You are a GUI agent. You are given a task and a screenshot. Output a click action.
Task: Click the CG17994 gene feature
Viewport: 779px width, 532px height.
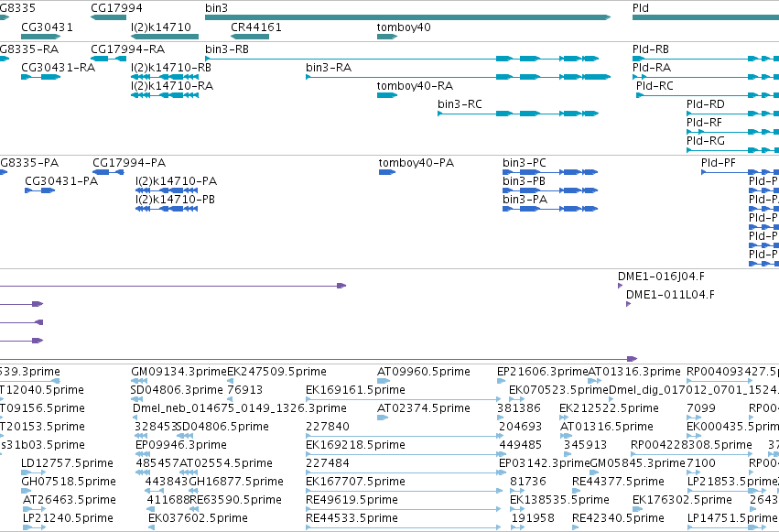108,17
